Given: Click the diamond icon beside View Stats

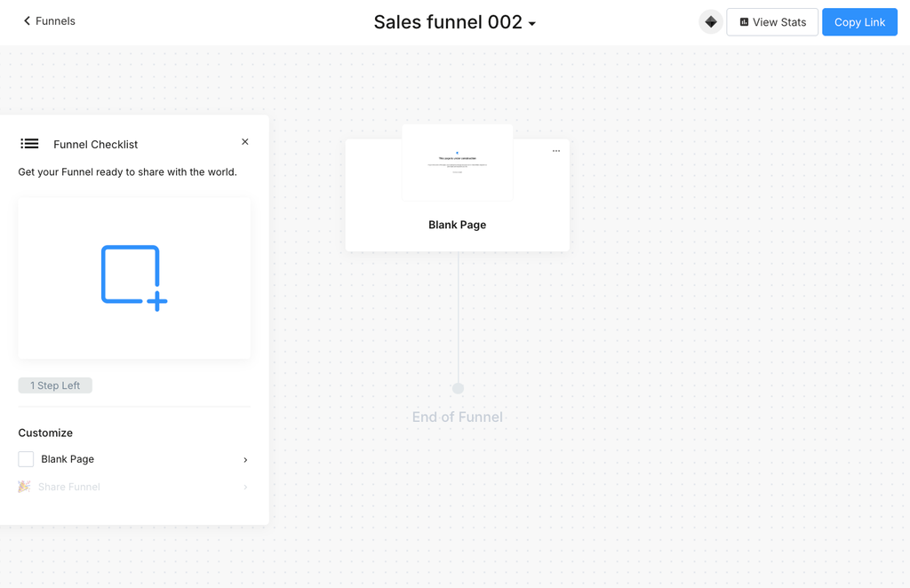Looking at the screenshot, I should [710, 22].
